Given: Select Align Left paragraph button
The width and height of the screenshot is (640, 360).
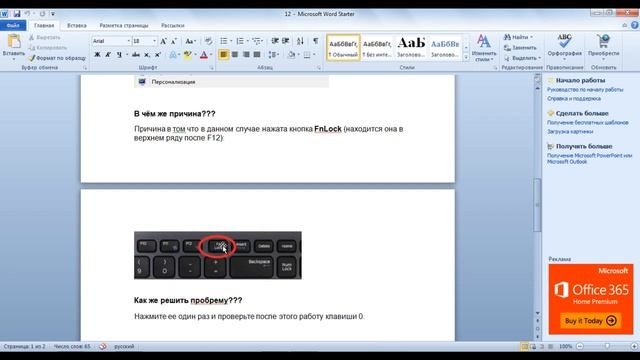Looking at the screenshot, I should click(224, 54).
